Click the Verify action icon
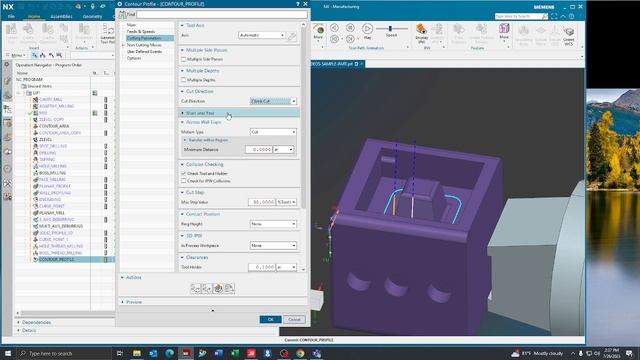 coord(218,289)
